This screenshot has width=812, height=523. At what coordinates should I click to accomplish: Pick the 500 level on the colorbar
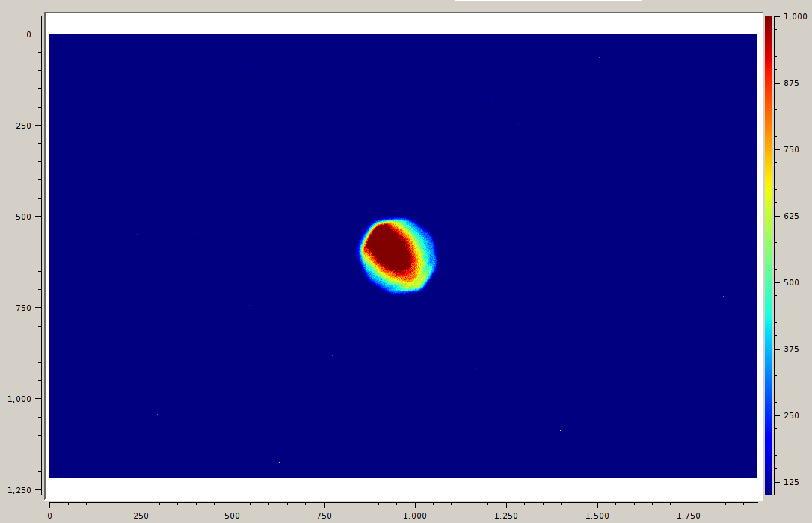coord(791,282)
